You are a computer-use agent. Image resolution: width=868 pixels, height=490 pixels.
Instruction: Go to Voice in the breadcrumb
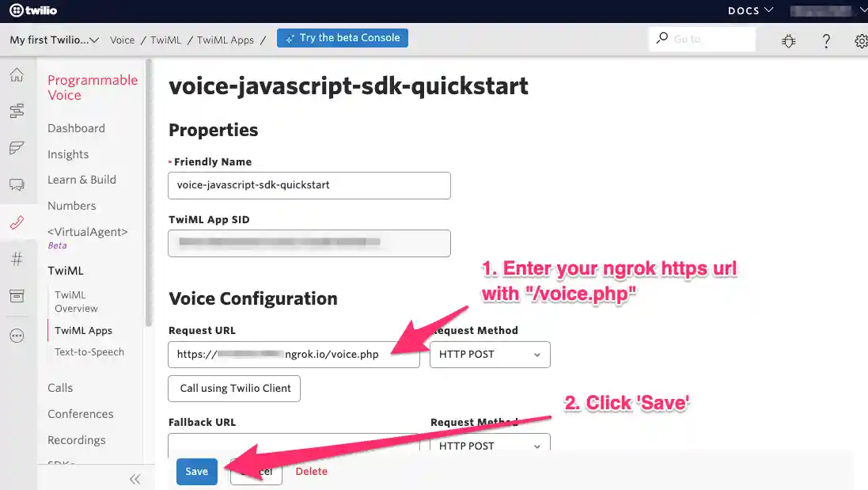pyautogui.click(x=123, y=40)
